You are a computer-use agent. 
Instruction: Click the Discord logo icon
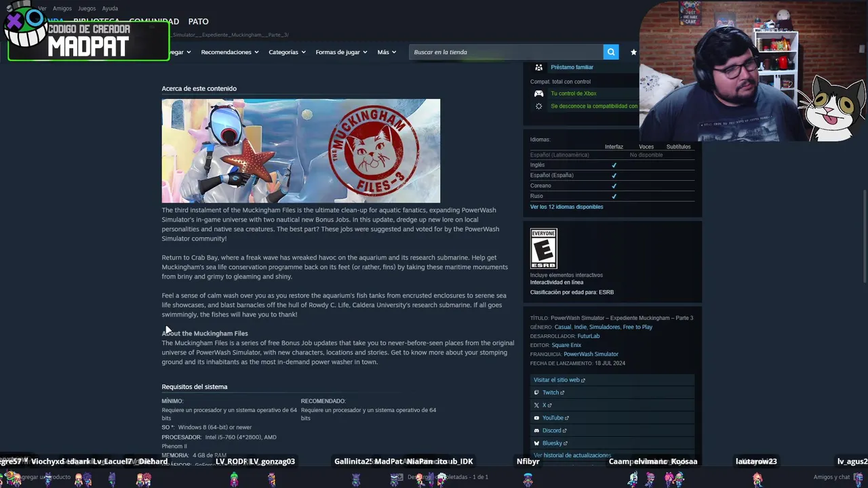pos(536,430)
